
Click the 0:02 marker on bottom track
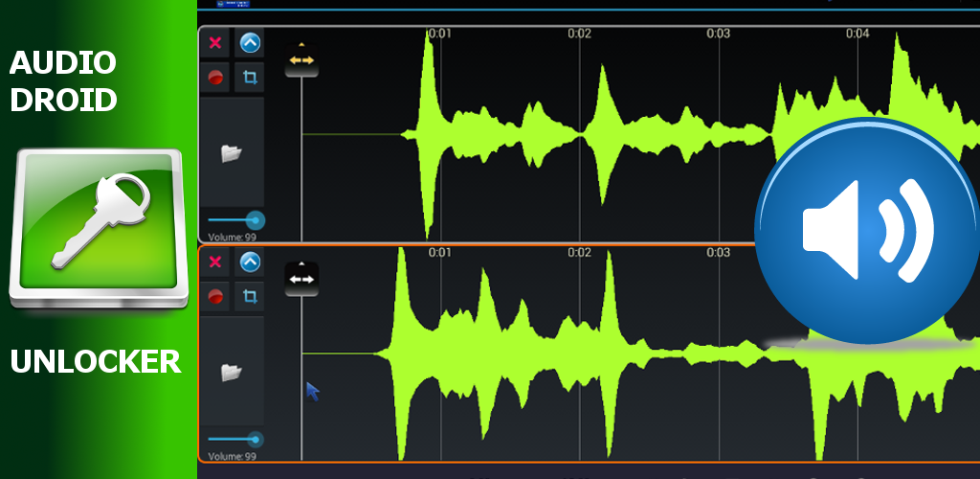pos(579,253)
